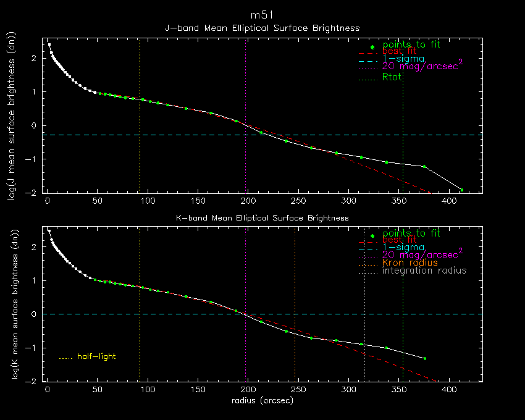Image resolution: width=525 pixels, height=420 pixels.
Task: Select the J-band Mean Elliptical Surface Brightness title
Action: pos(262,28)
